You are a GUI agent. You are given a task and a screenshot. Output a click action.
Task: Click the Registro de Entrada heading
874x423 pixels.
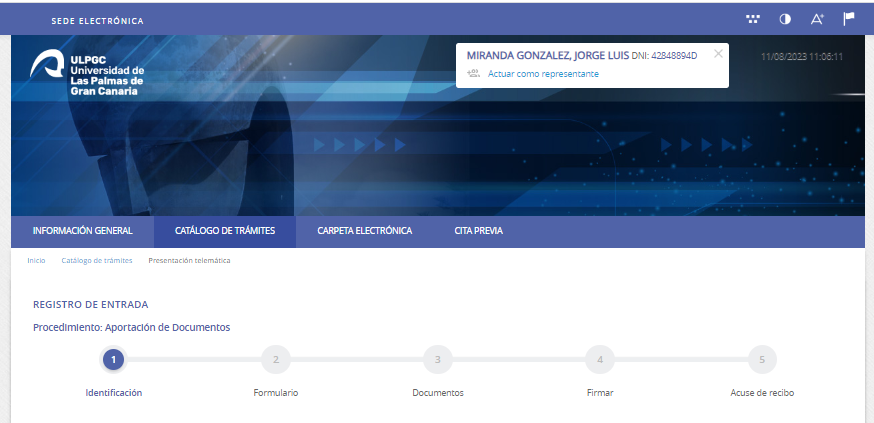(91, 305)
